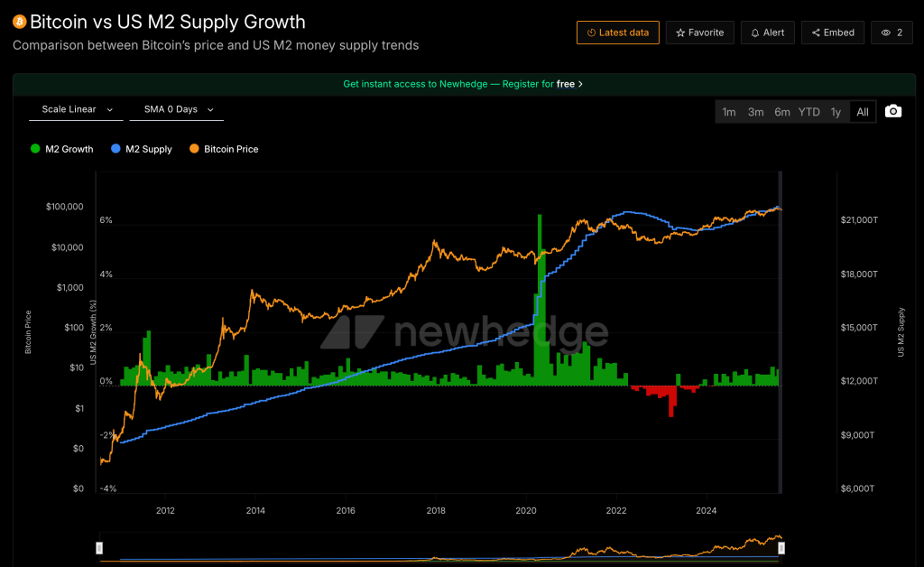
Task: Open the Scale Linear dropdown
Action: click(x=75, y=109)
